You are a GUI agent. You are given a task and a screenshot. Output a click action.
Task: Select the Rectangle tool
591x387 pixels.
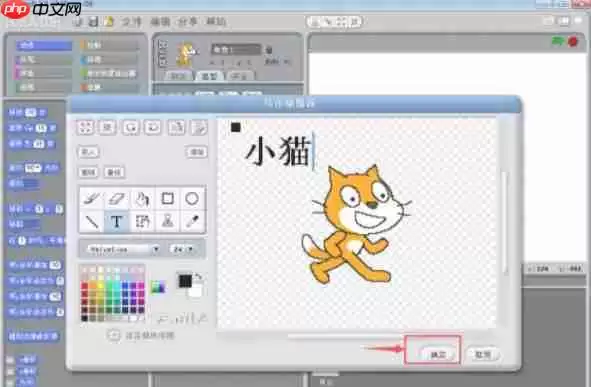(x=167, y=198)
